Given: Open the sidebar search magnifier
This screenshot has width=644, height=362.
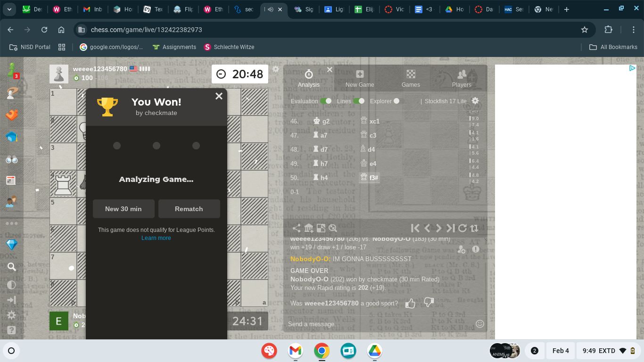Looking at the screenshot, I should pos(12,267).
